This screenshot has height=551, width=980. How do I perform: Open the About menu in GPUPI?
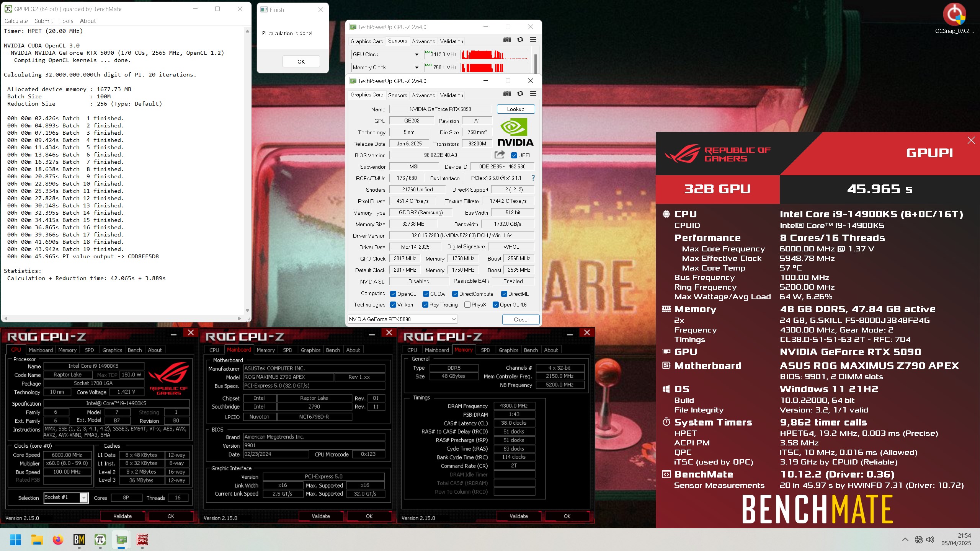pos(88,21)
